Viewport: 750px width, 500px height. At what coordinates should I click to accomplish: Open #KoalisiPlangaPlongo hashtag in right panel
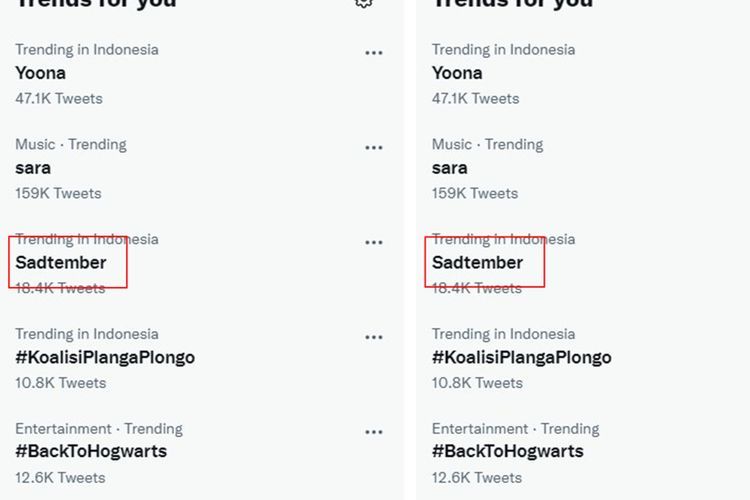[x=522, y=357]
